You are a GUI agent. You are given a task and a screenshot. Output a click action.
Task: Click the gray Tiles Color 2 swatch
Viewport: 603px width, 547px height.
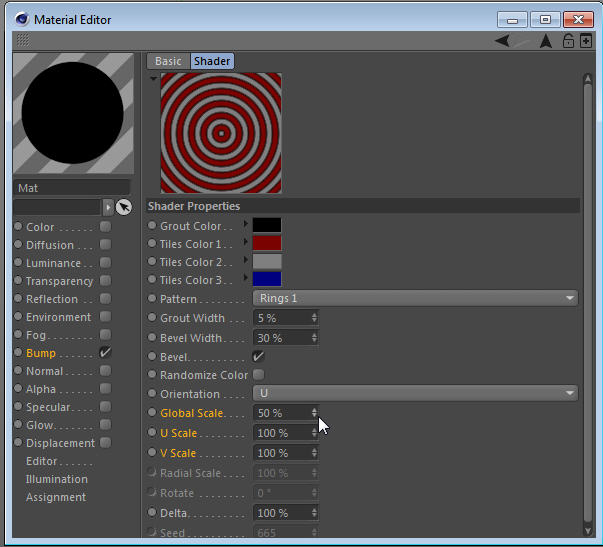pyautogui.click(x=267, y=261)
